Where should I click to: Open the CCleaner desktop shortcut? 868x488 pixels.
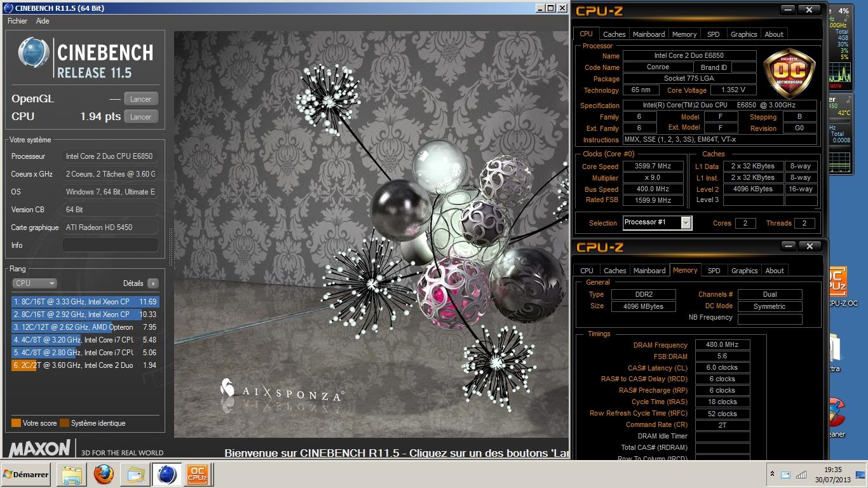pos(837,416)
